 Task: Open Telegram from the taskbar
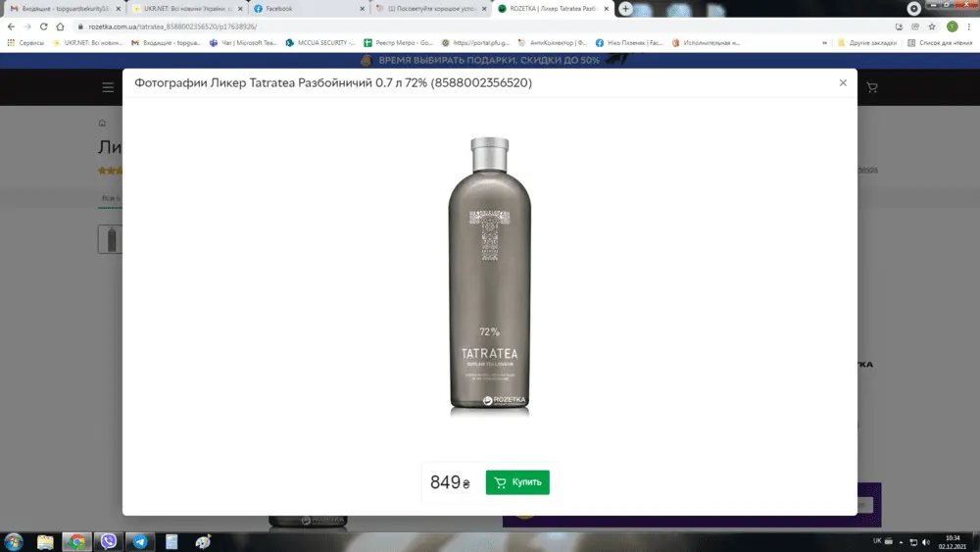pyautogui.click(x=140, y=541)
